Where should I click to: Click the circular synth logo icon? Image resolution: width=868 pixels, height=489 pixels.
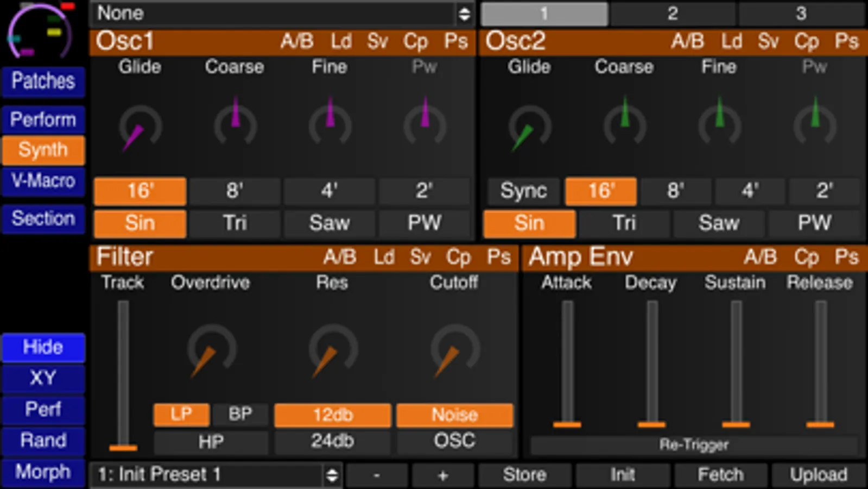pos(40,30)
